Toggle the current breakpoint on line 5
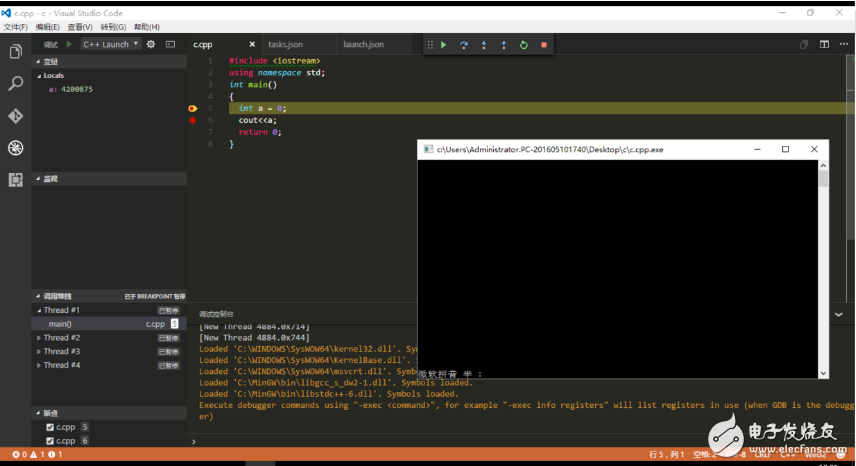 pos(193,108)
